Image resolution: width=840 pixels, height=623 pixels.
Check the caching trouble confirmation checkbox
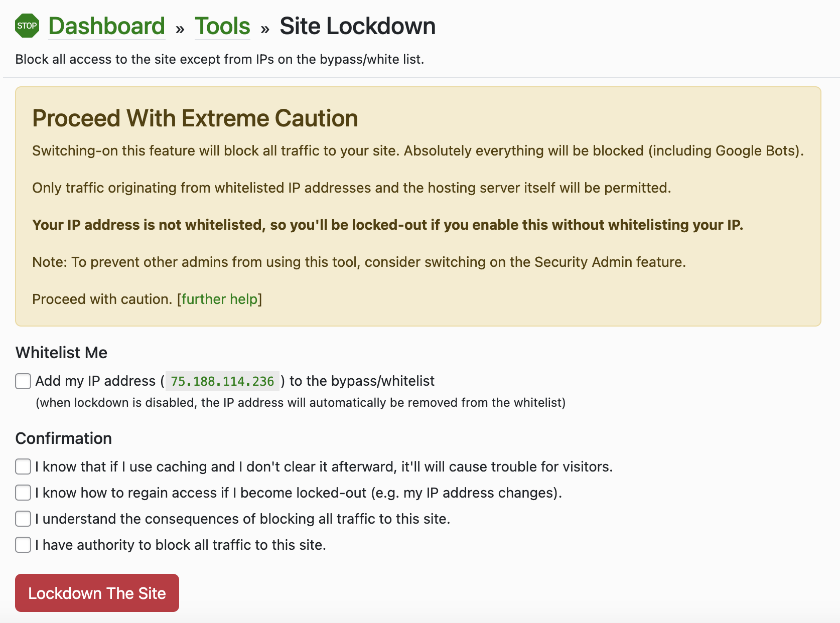(x=23, y=466)
